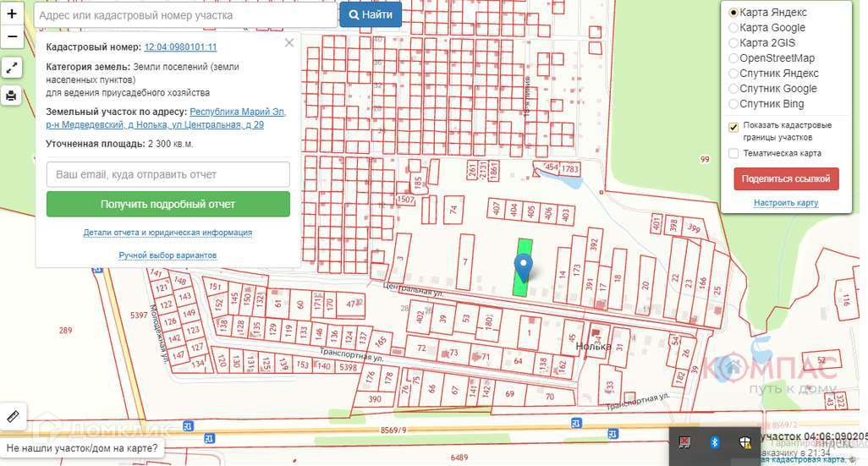Click the highlighted green parcel
This screenshot has width=868, height=466.
click(x=524, y=267)
